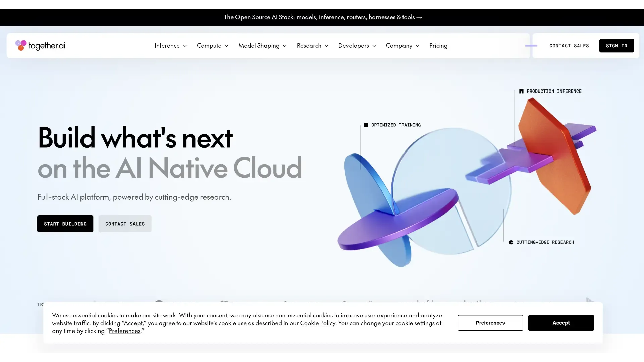644x362 pixels.
Task: Expand the Inference dropdown menu
Action: pyautogui.click(x=171, y=46)
